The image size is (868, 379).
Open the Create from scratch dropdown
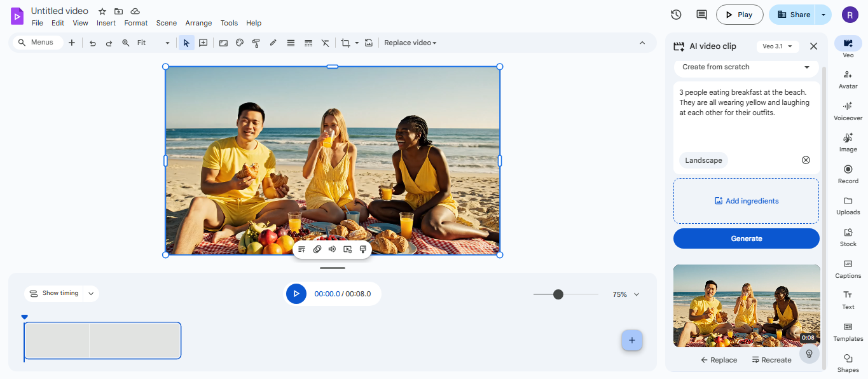[x=746, y=67]
